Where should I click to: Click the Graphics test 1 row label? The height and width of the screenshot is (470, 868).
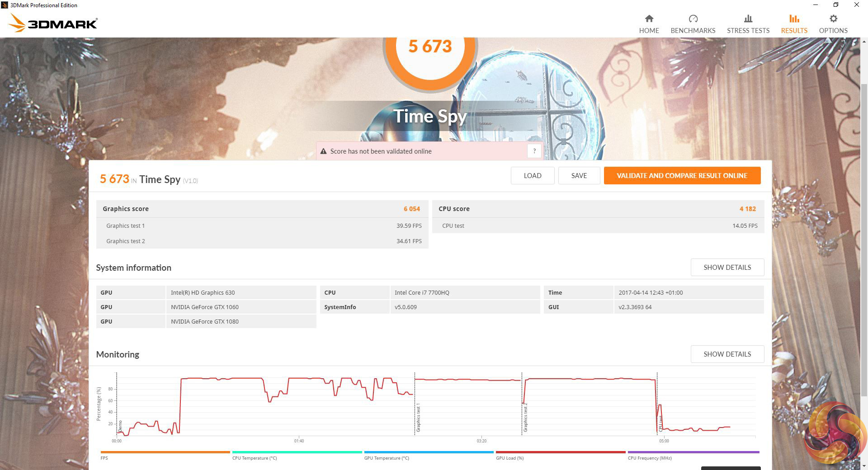(x=126, y=226)
